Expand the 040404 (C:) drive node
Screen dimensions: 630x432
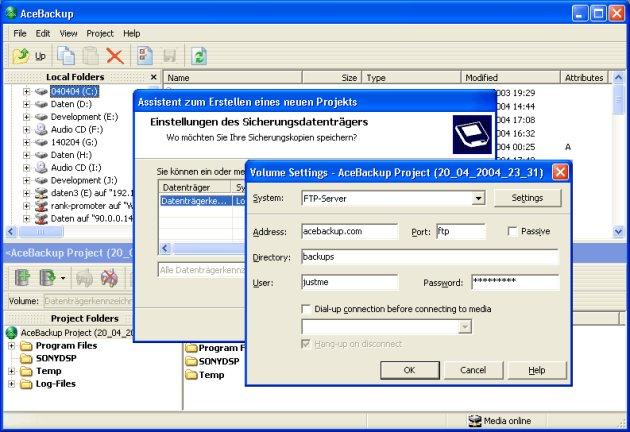(x=27, y=92)
